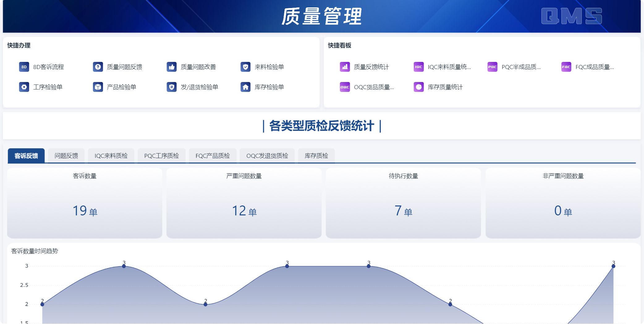The height and width of the screenshot is (324, 644).
Task: Click the first chart data point valued 2
Action: pyautogui.click(x=42, y=305)
